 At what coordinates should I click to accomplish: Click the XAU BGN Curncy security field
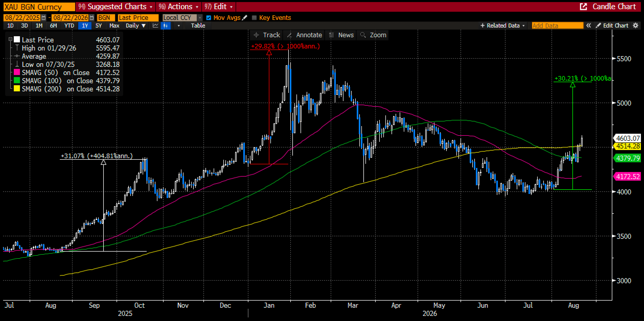(39, 7)
